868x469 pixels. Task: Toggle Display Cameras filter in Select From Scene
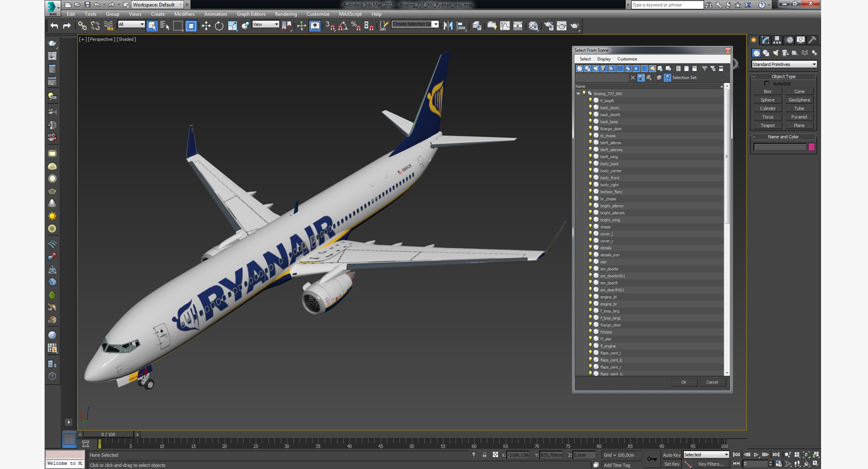point(603,69)
